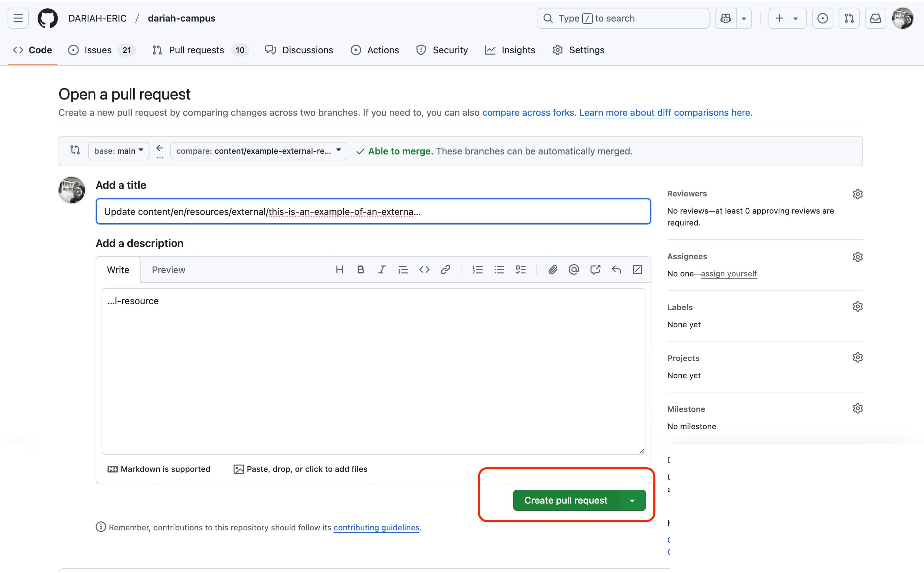This screenshot has width=924, height=573.
Task: Click the mention @ icon
Action: click(574, 269)
